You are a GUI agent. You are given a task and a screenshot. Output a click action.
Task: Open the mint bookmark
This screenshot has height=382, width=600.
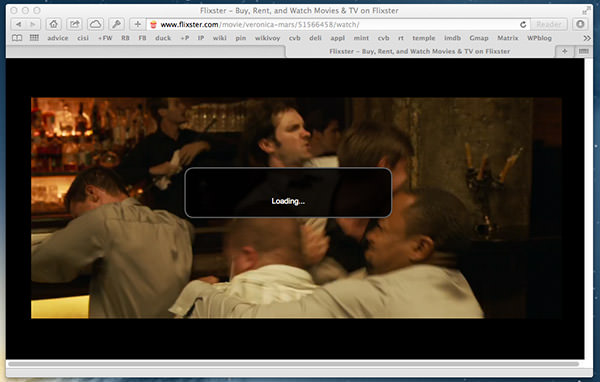(361, 38)
